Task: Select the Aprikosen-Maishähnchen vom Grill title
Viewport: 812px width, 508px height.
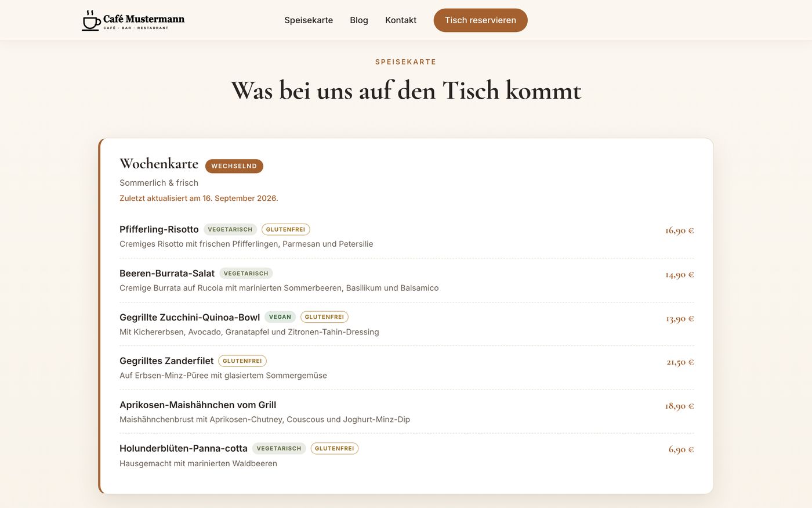Action: pos(198,405)
